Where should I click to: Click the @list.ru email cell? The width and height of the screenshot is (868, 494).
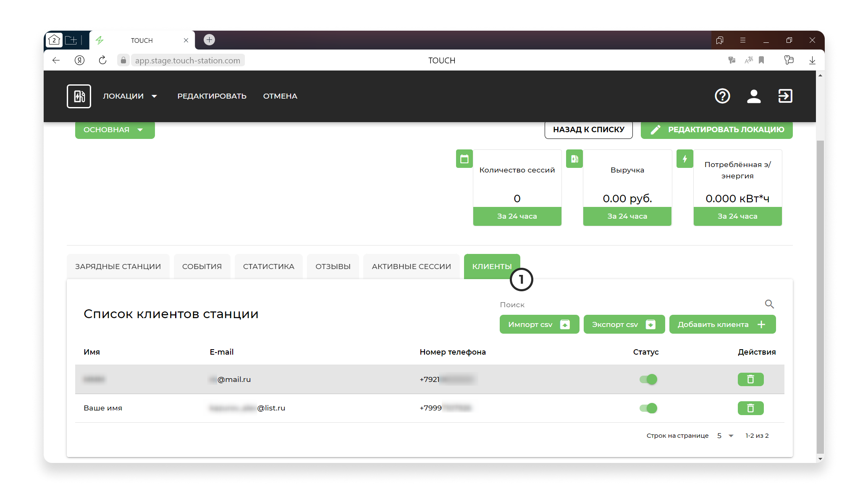(247, 408)
